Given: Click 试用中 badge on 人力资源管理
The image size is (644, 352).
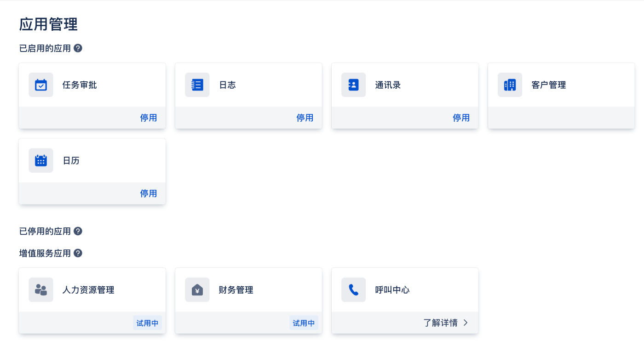Looking at the screenshot, I should [148, 323].
